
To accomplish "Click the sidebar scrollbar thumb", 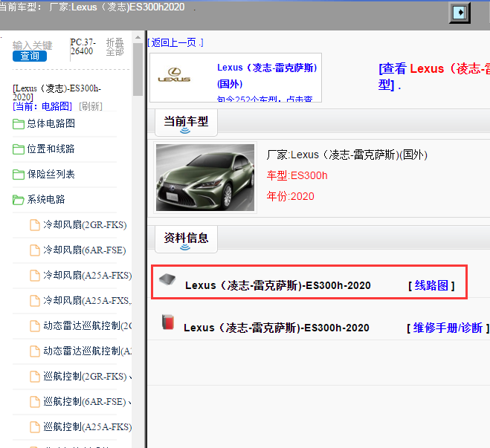I will pos(138,69).
